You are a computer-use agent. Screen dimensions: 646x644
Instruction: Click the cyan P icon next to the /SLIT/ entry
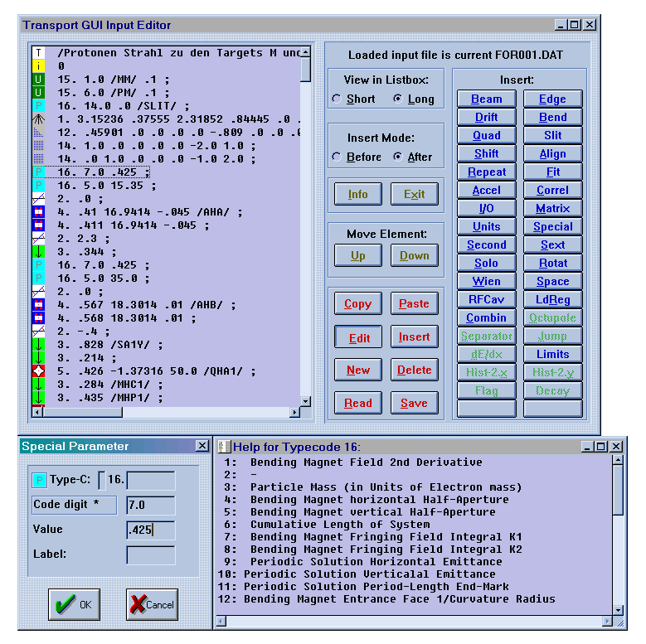coord(38,106)
